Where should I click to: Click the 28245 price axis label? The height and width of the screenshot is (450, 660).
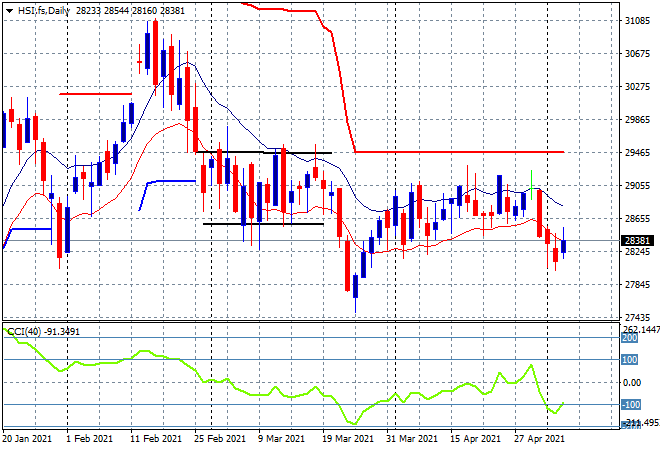tap(637, 252)
